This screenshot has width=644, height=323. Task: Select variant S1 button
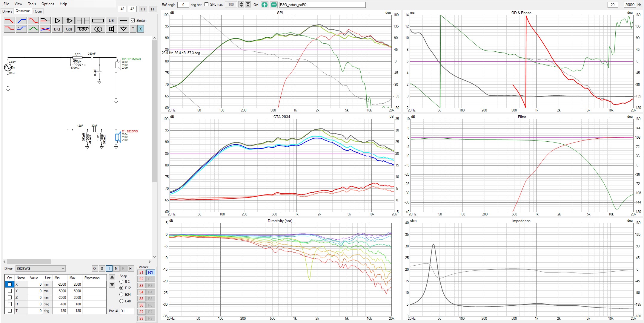(x=141, y=273)
